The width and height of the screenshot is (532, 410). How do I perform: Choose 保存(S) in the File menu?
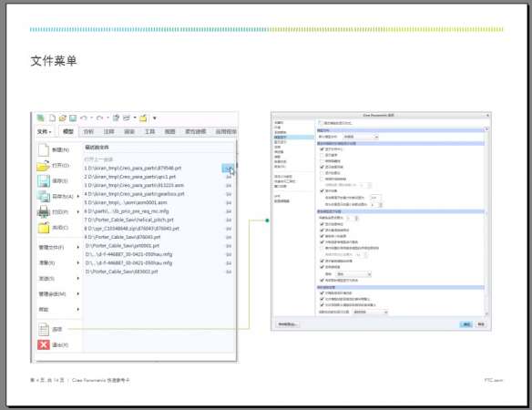pos(53,181)
